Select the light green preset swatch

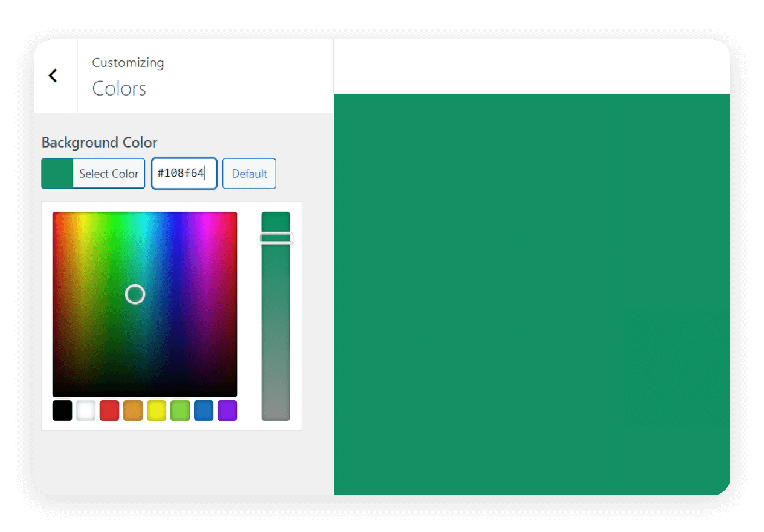coord(180,410)
